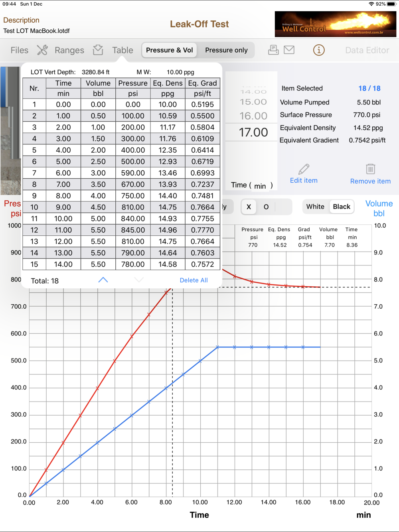This screenshot has width=399, height=532.
Task: Tap the Pressure column header
Action: pyautogui.click(x=133, y=83)
